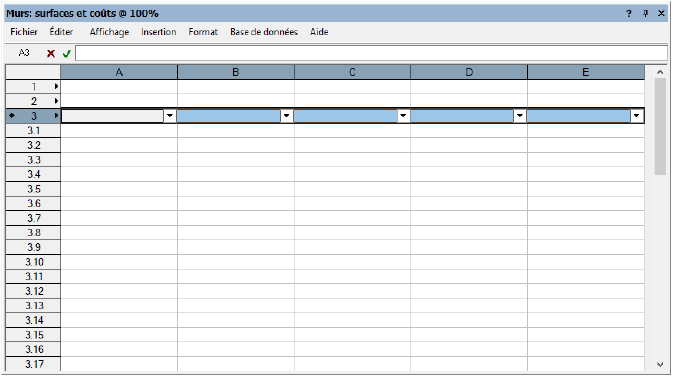673x376 pixels.
Task: Open column E dropdown in row 3
Action: click(637, 115)
